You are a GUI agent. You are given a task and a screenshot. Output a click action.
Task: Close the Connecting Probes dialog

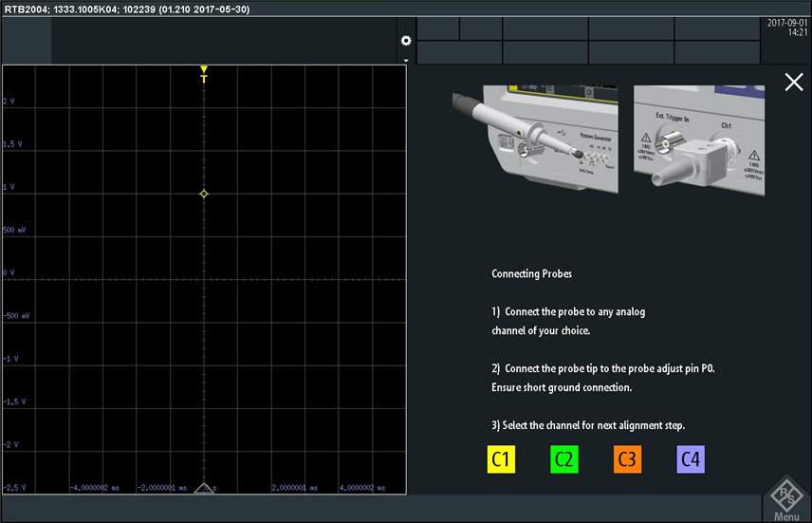pos(794,83)
